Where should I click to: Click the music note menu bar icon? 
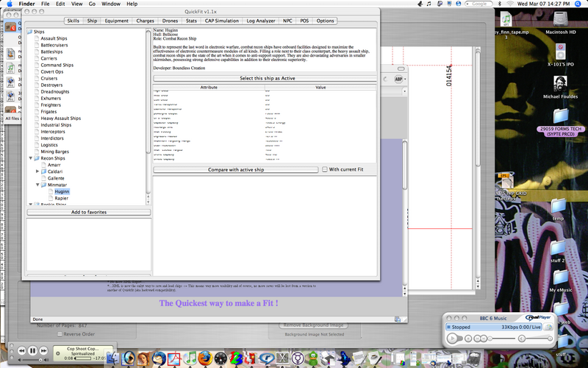[x=429, y=4]
